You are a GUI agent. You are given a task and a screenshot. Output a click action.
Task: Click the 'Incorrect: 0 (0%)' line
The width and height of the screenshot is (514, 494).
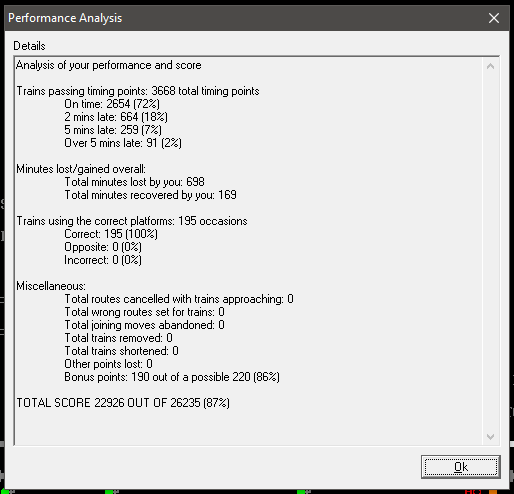[x=103, y=260]
